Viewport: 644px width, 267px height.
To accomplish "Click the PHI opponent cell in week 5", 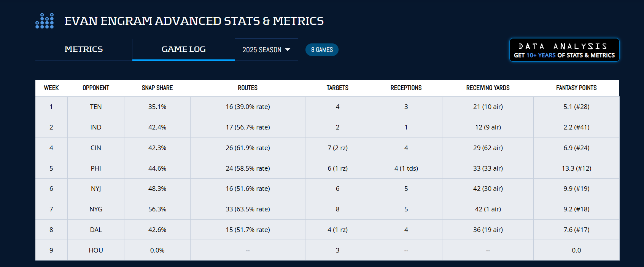I will pyautogui.click(x=96, y=168).
